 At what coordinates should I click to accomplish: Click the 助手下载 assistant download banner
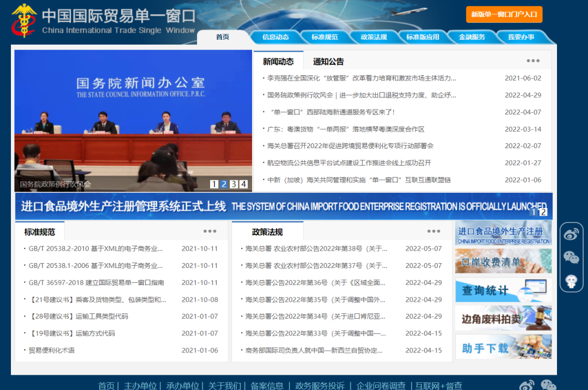(502, 346)
